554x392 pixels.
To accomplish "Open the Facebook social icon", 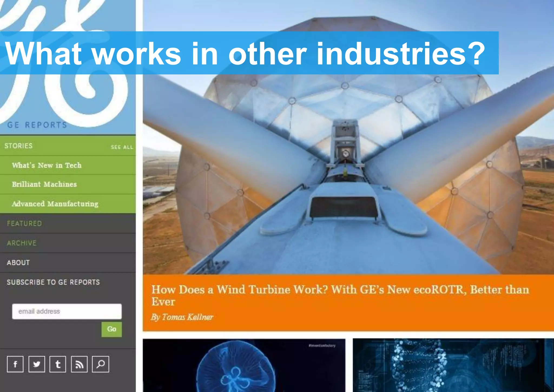I will pyautogui.click(x=15, y=364).
